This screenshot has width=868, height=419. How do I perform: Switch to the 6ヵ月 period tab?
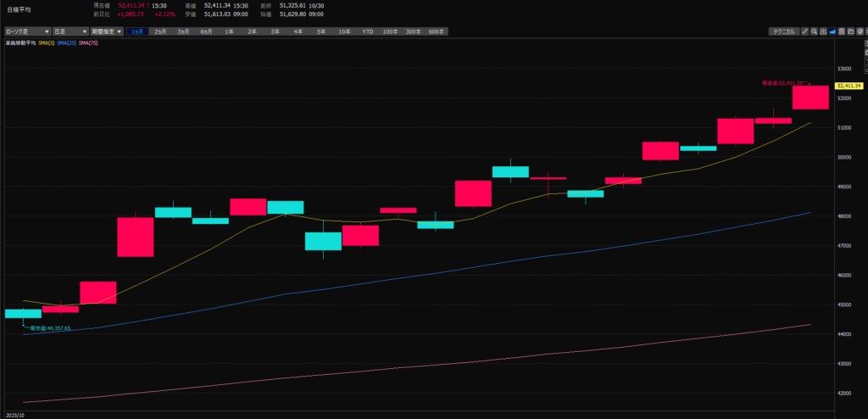pyautogui.click(x=206, y=31)
